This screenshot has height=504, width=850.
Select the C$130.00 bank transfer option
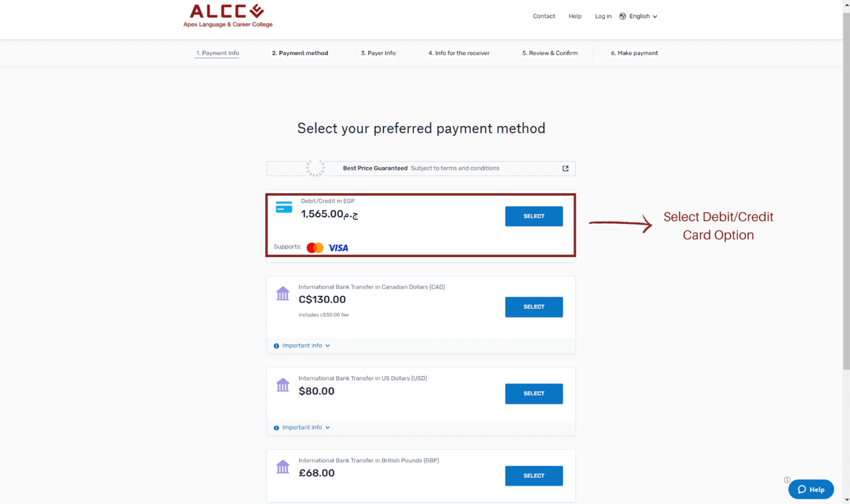coord(534,307)
